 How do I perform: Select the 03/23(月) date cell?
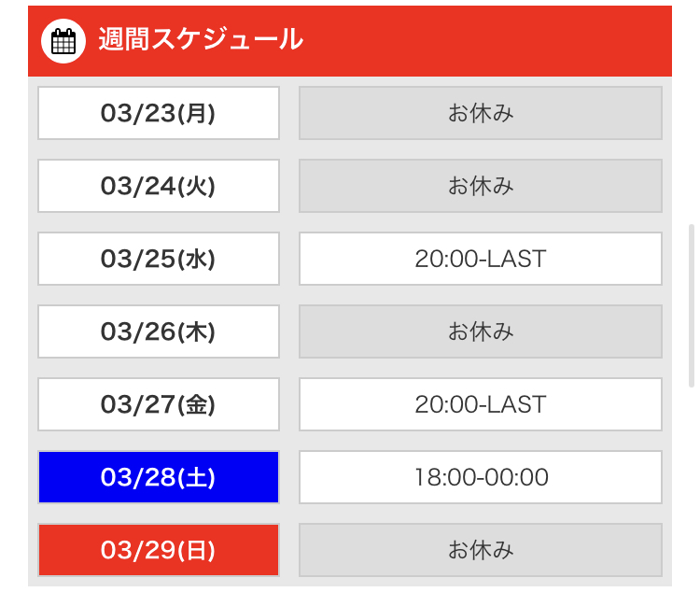159,113
